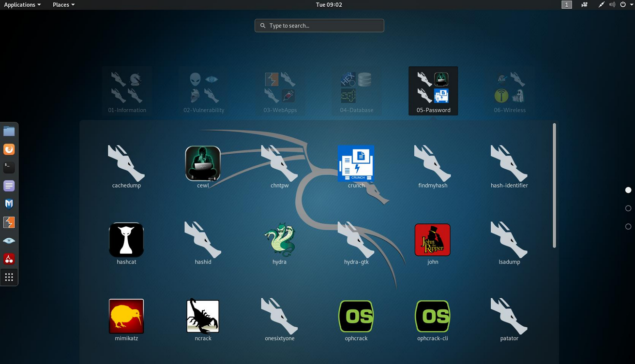Open Terminal from the dock
The image size is (635, 364).
click(x=9, y=167)
